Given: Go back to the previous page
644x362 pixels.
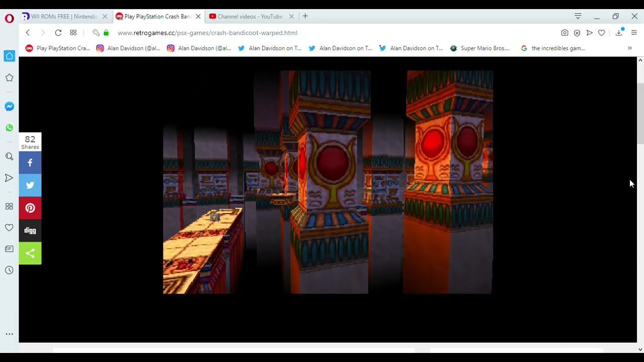Looking at the screenshot, I should pos(28,33).
